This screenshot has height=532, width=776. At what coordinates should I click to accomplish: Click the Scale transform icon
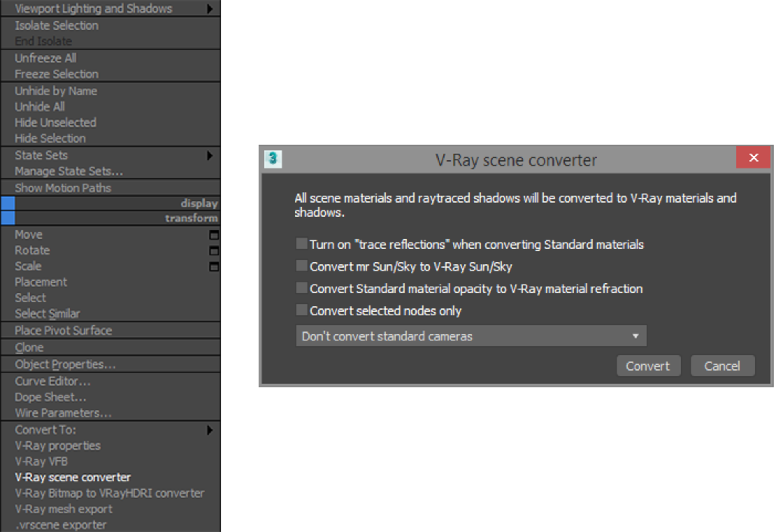point(214,266)
